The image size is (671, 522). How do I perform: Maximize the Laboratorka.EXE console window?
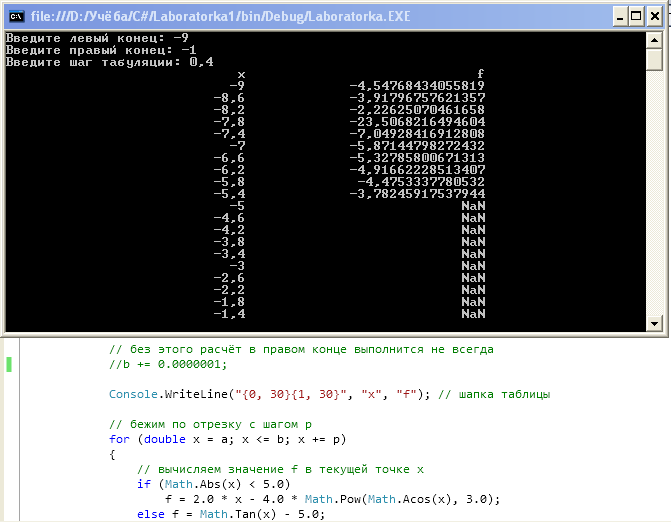click(637, 17)
